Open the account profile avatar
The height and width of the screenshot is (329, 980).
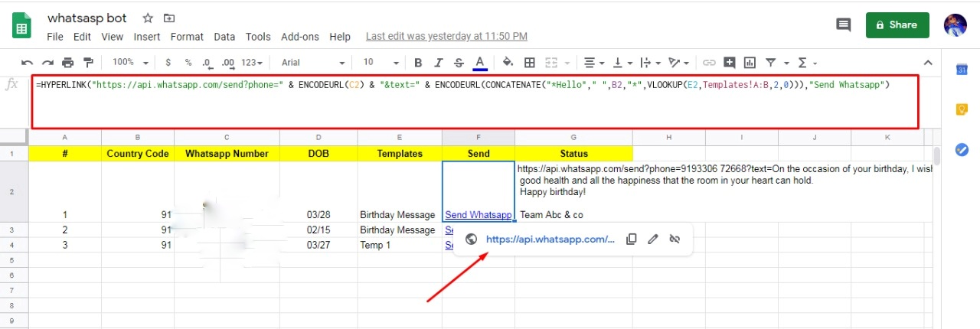pyautogui.click(x=955, y=24)
